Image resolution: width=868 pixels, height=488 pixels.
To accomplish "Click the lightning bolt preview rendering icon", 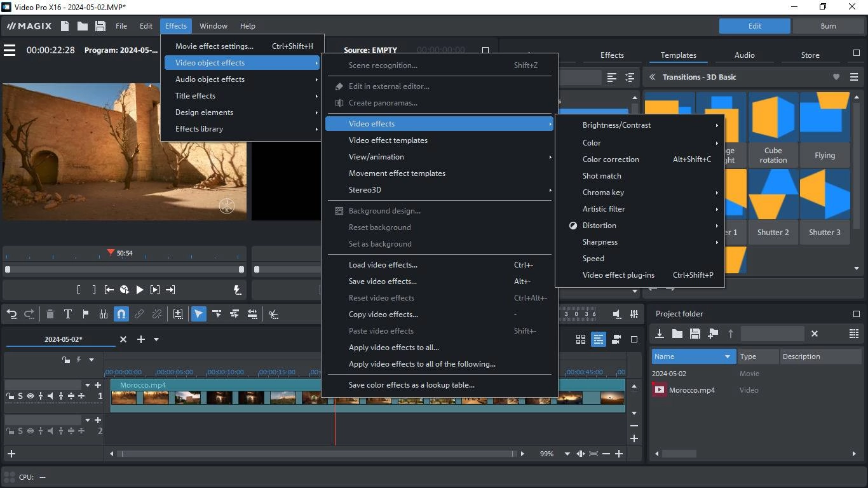I will (x=237, y=290).
